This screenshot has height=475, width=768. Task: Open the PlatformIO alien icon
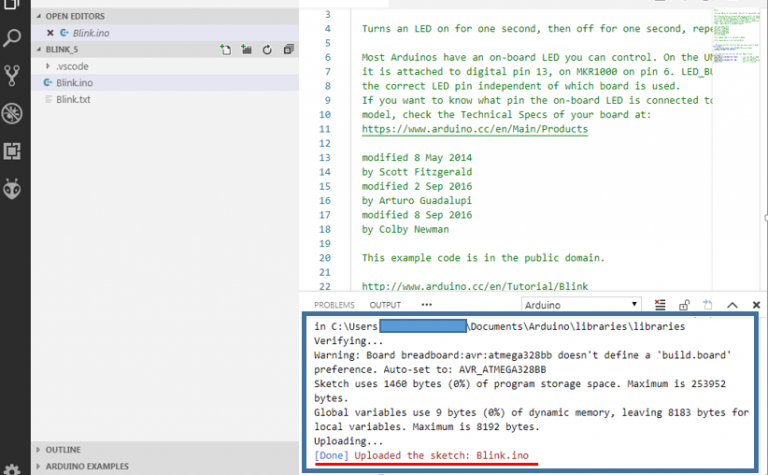tap(13, 187)
